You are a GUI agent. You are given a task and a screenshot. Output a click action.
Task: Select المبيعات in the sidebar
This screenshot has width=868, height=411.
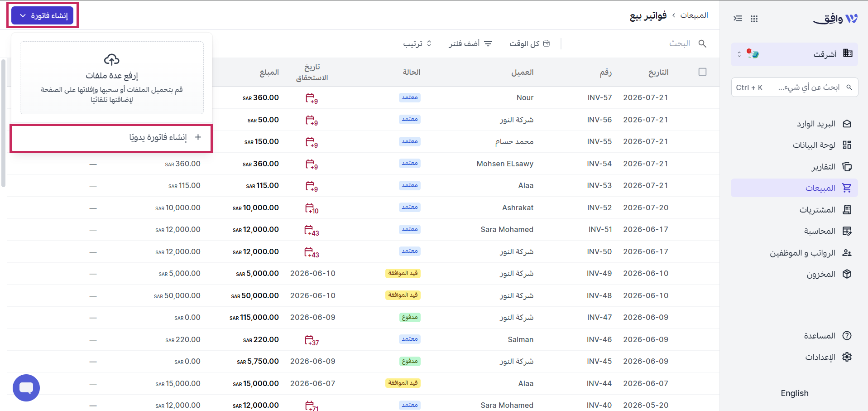click(794, 188)
